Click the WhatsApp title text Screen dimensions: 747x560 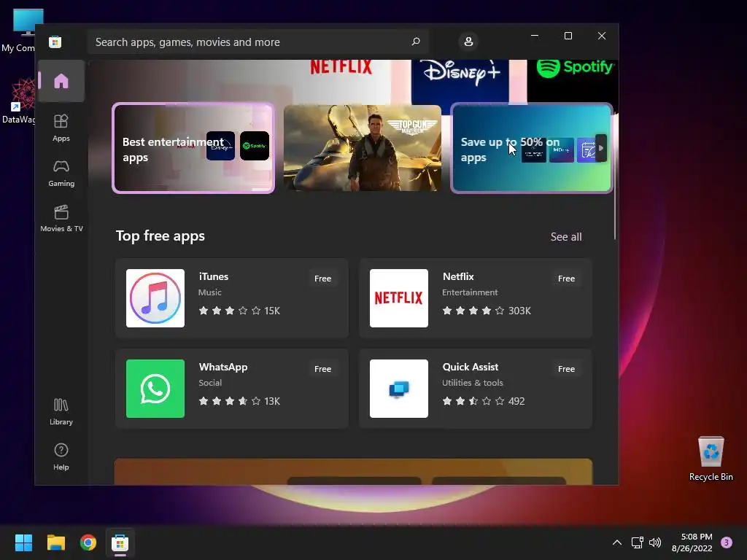coord(223,367)
